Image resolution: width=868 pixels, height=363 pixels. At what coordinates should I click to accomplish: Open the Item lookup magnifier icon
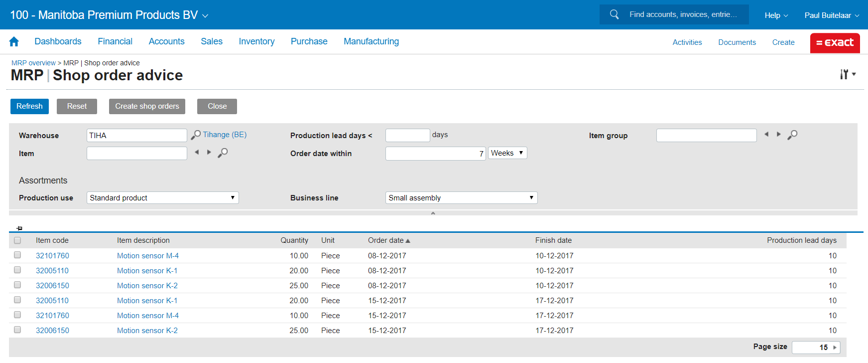(x=223, y=153)
